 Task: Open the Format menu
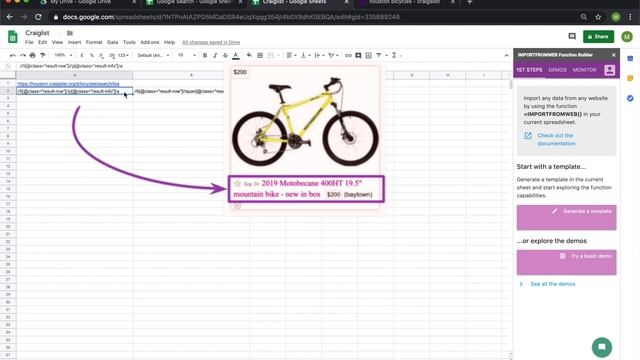(94, 42)
